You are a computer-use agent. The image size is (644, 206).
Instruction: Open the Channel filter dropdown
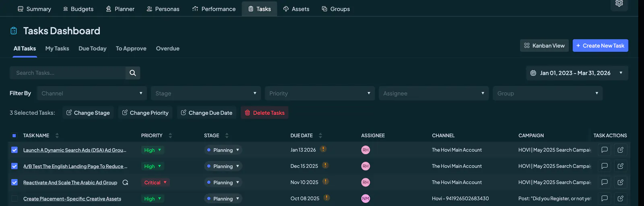pyautogui.click(x=92, y=93)
